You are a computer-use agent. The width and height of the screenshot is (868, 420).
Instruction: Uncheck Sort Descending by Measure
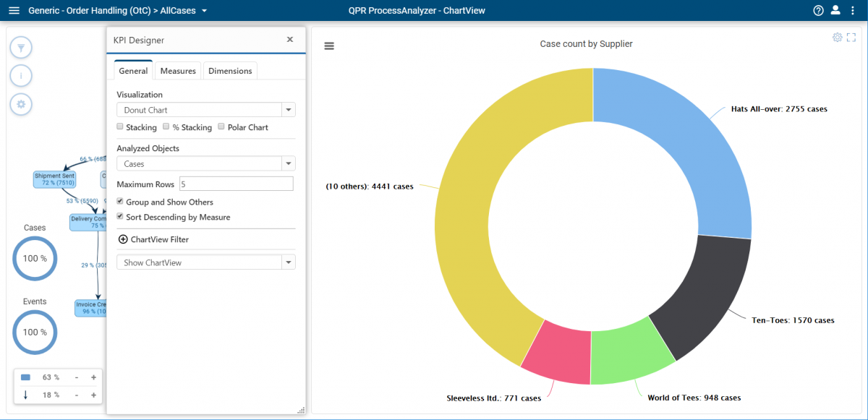(120, 216)
